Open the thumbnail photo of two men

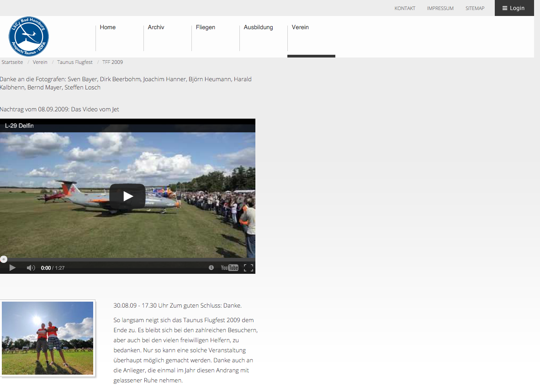[x=48, y=338]
